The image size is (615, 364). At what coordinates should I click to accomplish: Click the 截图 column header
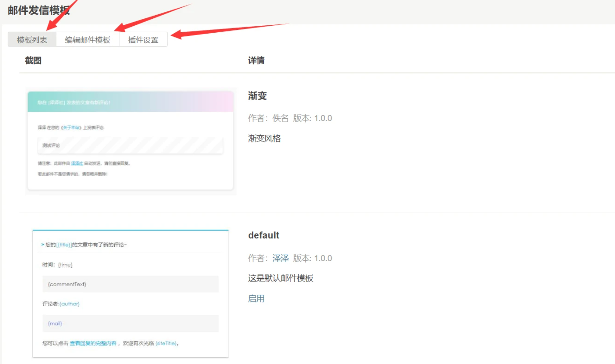point(33,60)
